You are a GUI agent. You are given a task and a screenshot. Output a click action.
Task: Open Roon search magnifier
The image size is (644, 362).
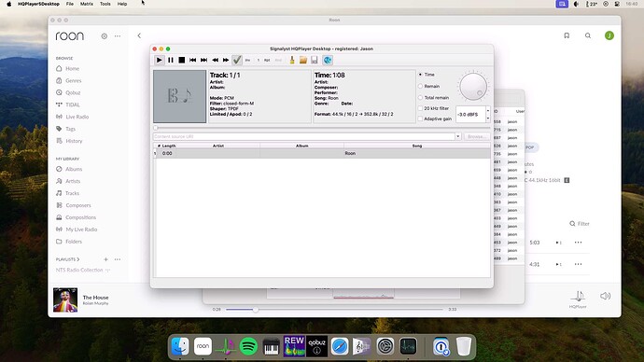(588, 35)
